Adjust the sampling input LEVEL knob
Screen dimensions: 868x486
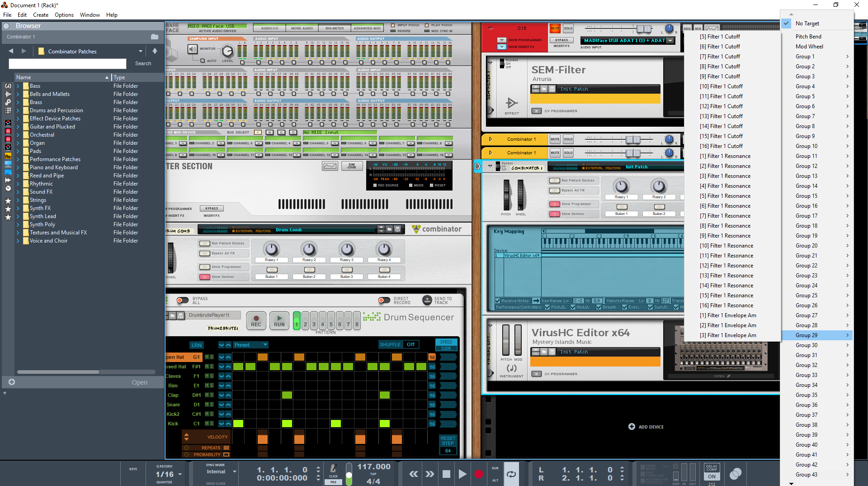point(227,51)
